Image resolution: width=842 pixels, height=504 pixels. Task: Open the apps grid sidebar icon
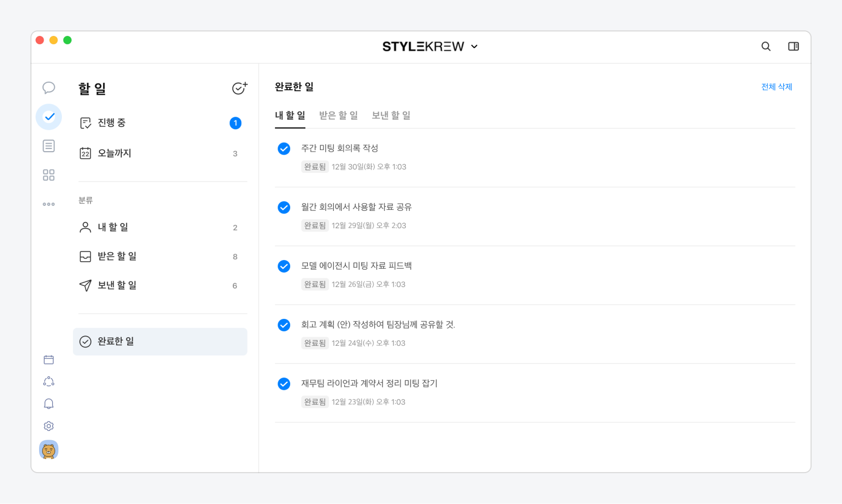(x=49, y=175)
